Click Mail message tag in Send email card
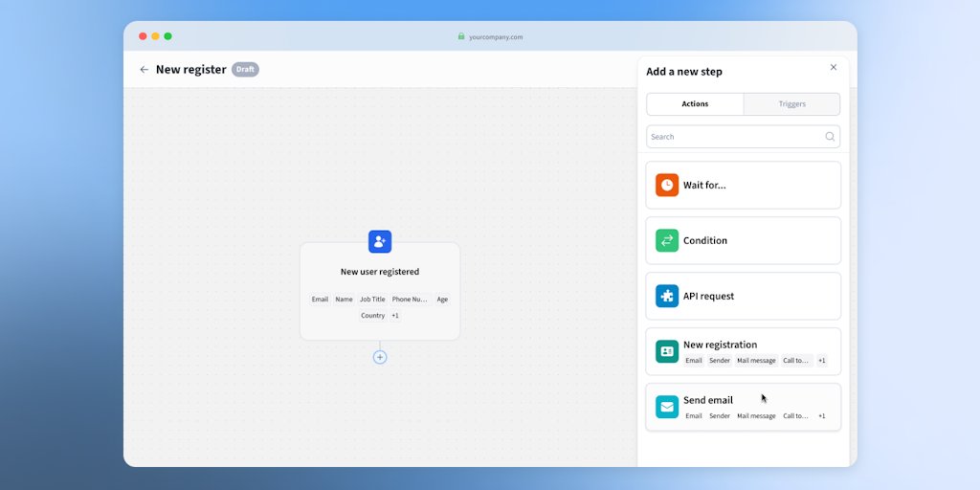 [756, 416]
